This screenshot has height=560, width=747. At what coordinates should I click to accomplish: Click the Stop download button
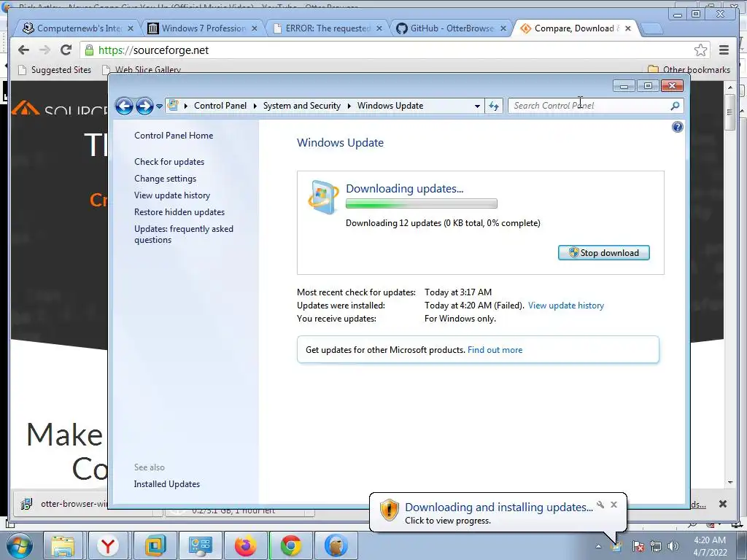tap(603, 253)
